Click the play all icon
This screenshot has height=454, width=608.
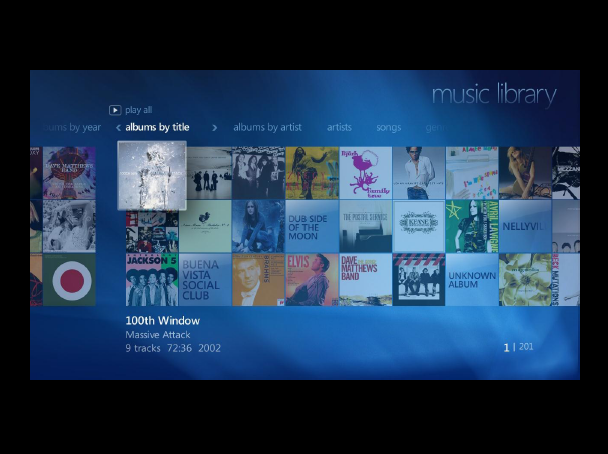coord(115,110)
